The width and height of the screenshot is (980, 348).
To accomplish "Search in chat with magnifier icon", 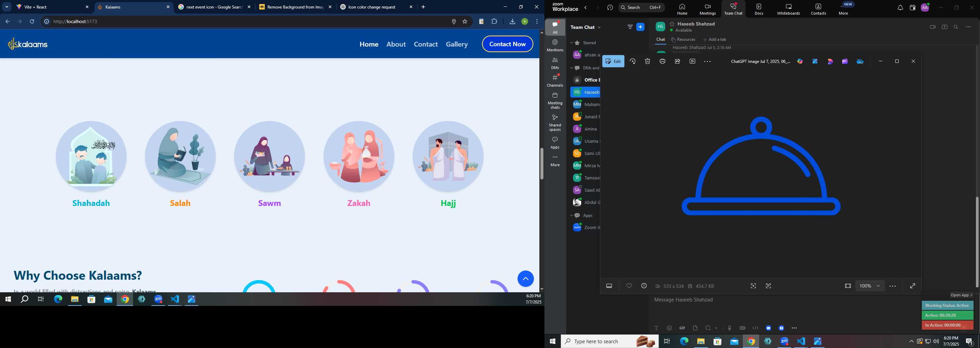I will 955,27.
